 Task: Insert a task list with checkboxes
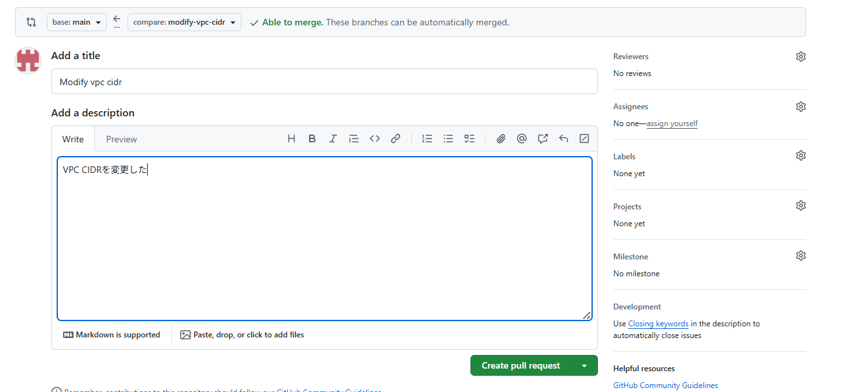tap(469, 138)
